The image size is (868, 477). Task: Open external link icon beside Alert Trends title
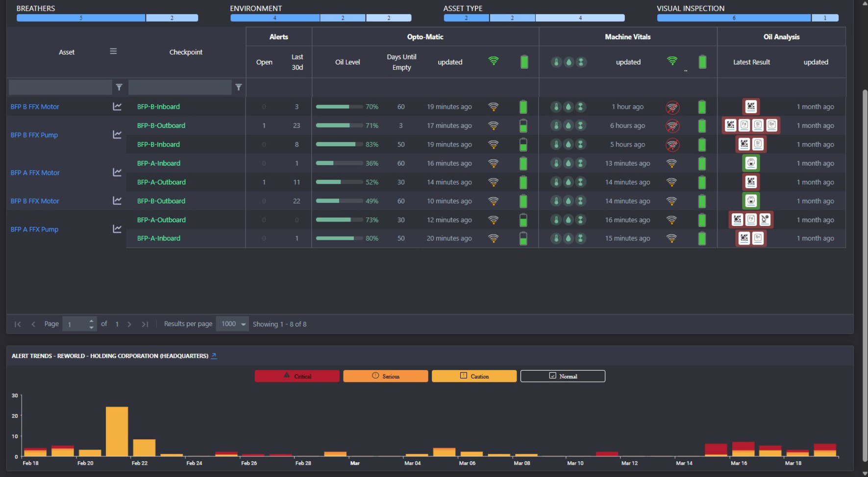tap(214, 356)
